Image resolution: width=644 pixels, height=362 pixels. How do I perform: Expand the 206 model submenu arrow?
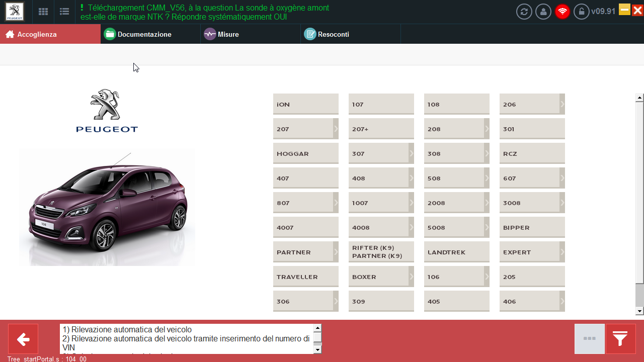pos(562,104)
